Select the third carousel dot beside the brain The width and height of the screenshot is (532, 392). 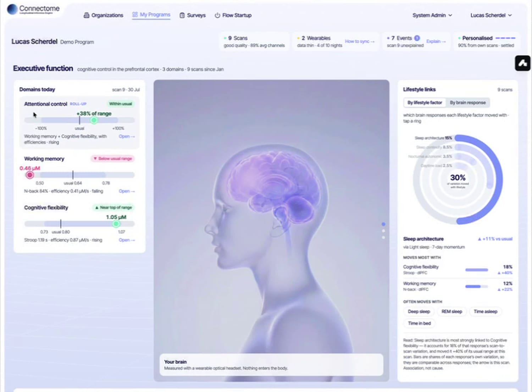pos(383,237)
